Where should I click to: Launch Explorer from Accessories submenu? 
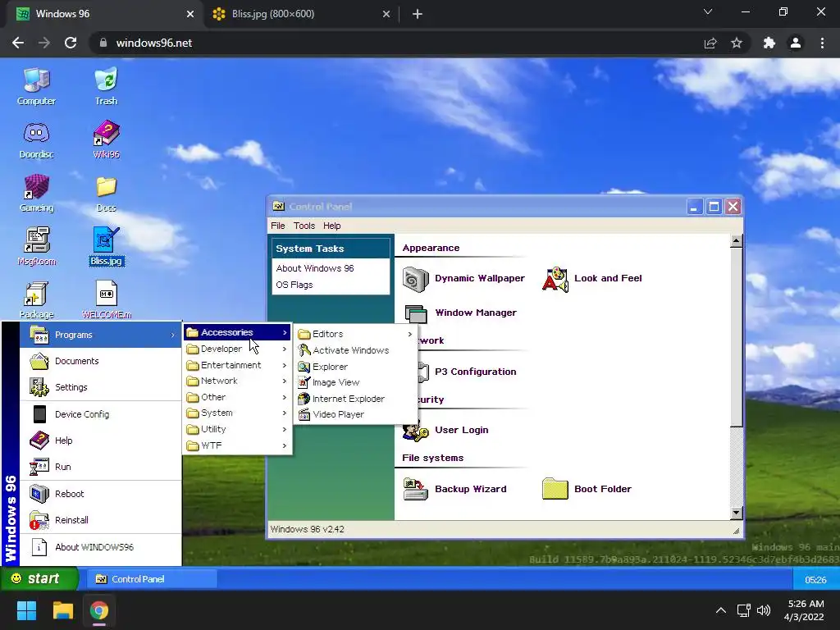356,367
